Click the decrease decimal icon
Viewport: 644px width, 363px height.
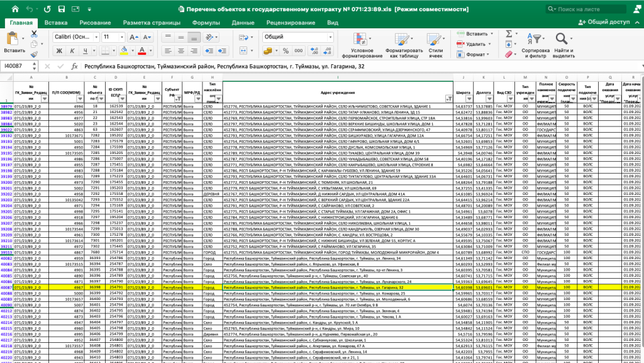[327, 51]
